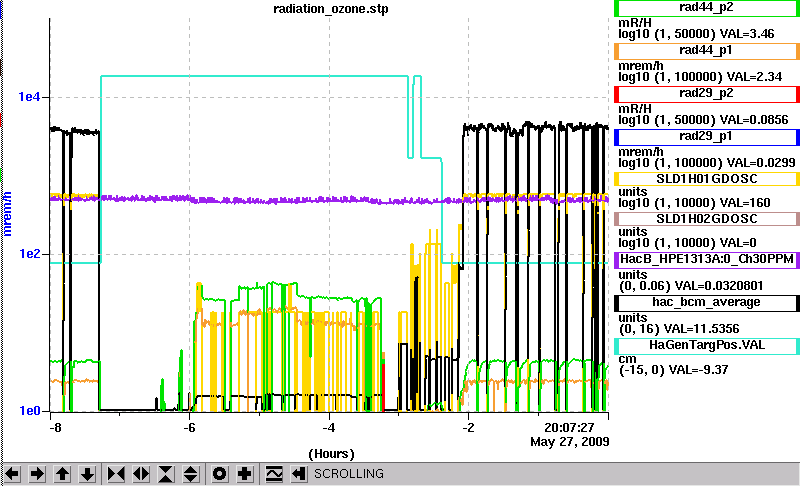Click the radiation_ozone.stp graph title
The image size is (800, 486).
coord(331,9)
